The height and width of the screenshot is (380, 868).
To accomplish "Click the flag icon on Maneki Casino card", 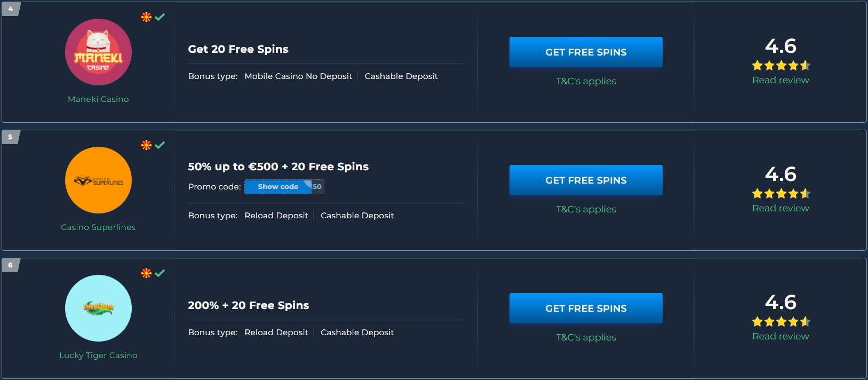I will pos(146,17).
